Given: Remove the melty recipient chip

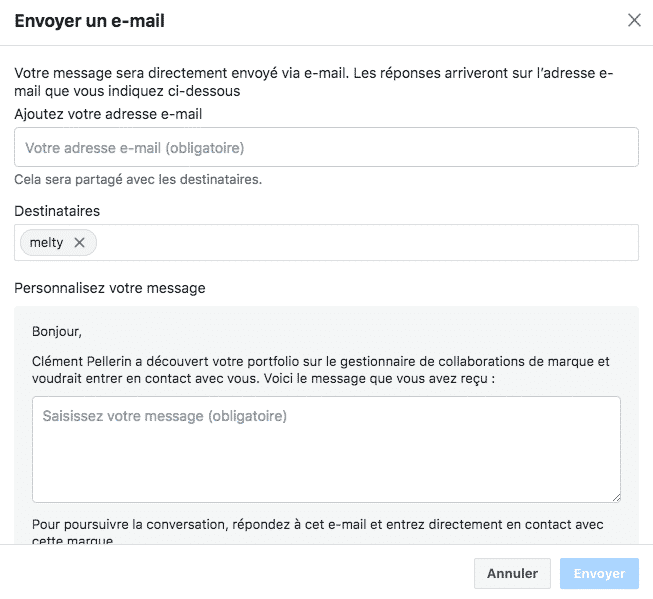Looking at the screenshot, I should click(x=80, y=242).
